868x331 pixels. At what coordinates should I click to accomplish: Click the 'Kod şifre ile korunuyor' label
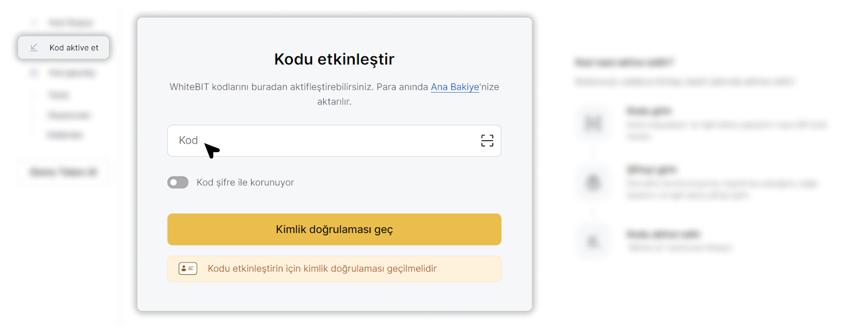tap(245, 183)
